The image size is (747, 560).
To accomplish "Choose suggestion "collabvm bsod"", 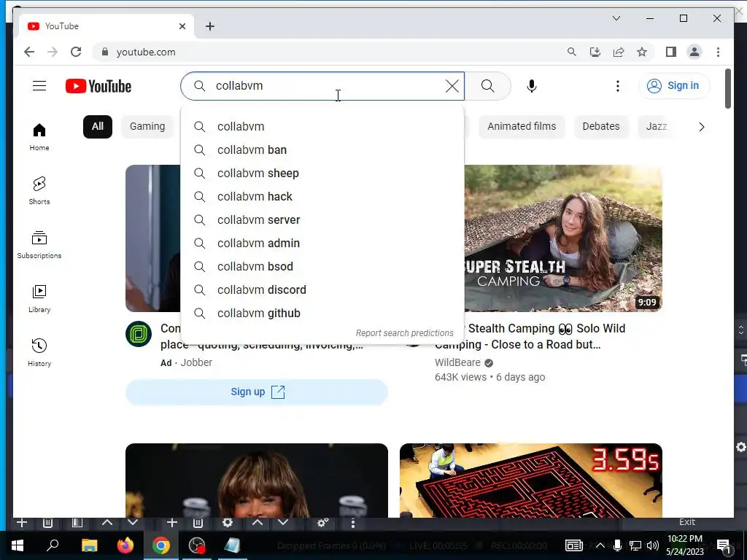I will (322, 267).
